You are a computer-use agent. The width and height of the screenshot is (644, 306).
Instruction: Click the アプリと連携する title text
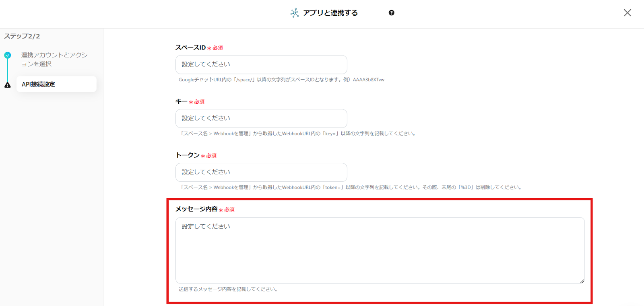pyautogui.click(x=330, y=13)
